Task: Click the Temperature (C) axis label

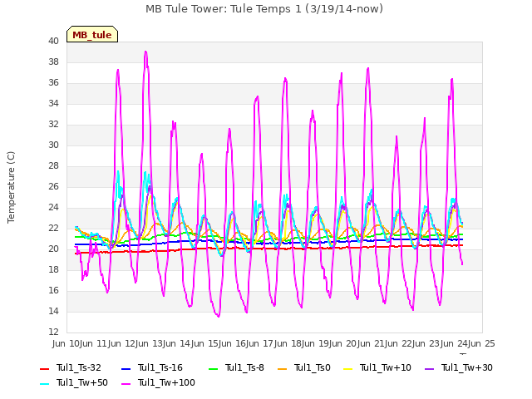Action: pyautogui.click(x=11, y=187)
